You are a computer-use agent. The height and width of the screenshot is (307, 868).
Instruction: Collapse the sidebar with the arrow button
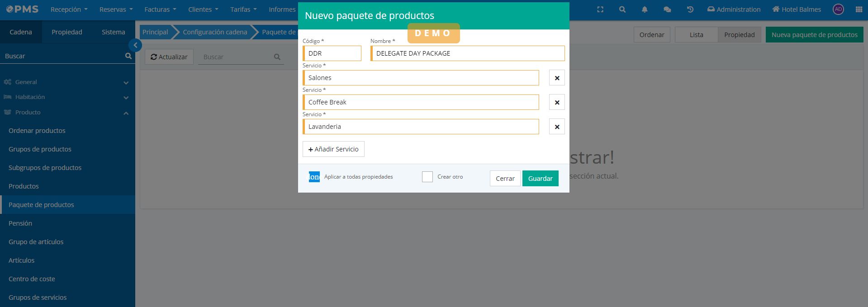pyautogui.click(x=135, y=45)
